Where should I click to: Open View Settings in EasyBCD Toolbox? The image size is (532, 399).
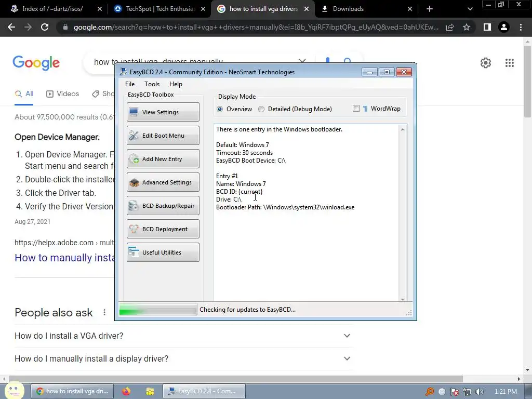(x=163, y=112)
